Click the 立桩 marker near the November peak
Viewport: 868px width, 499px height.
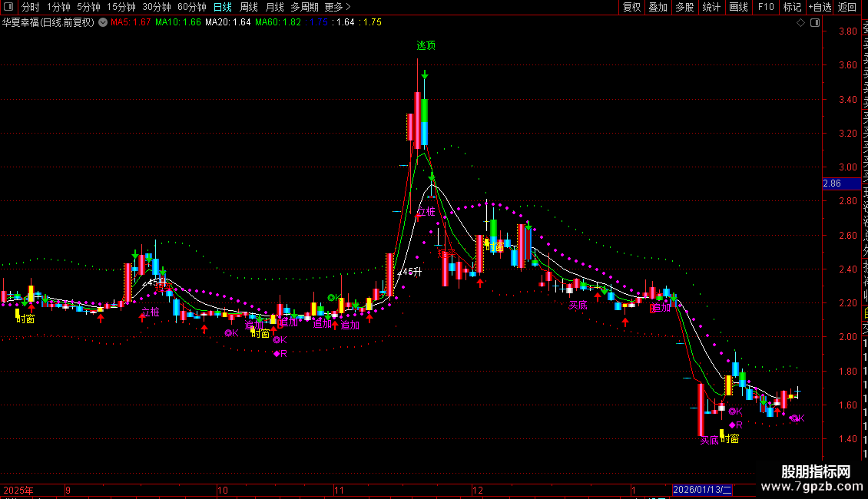[x=426, y=211]
